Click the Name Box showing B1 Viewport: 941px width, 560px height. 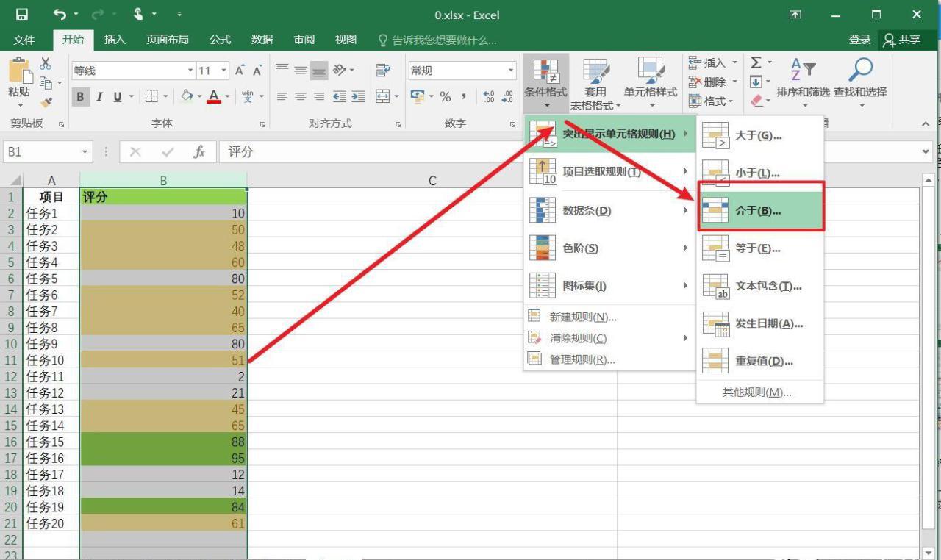point(48,152)
